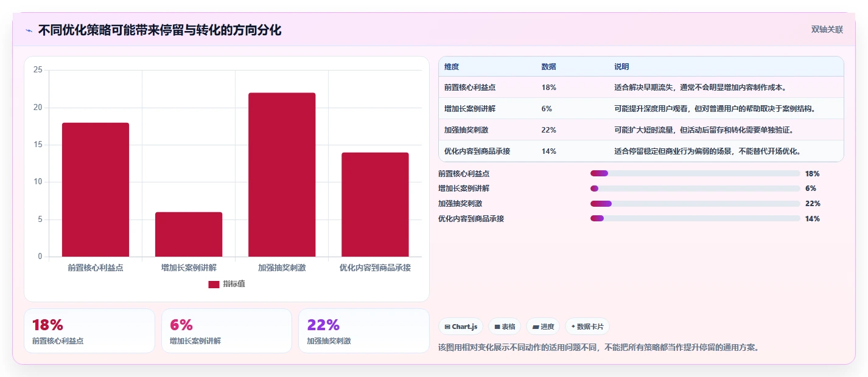This screenshot has height=377, width=868.
Task: Click the 说明 column header
Action: (x=621, y=66)
